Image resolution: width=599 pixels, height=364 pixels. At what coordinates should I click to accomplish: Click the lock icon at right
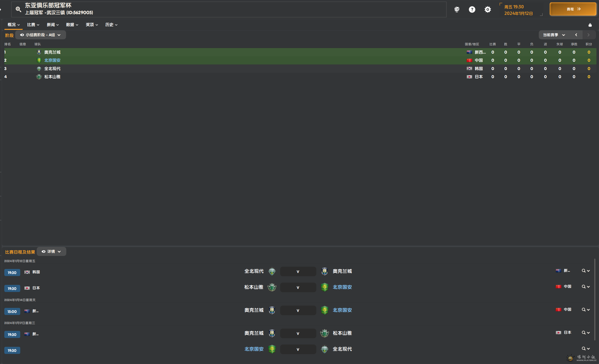(590, 25)
